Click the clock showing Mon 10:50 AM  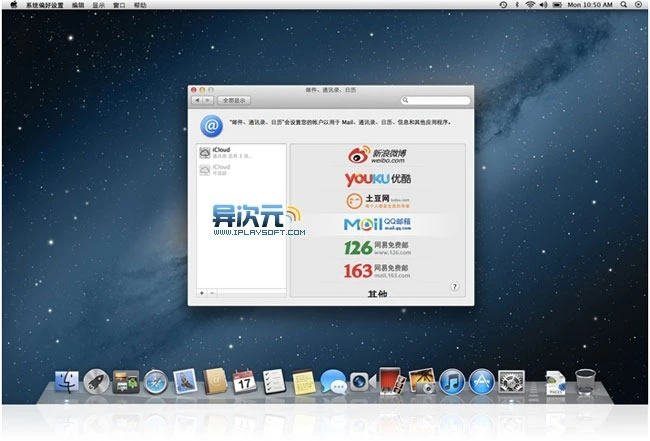[x=590, y=5]
